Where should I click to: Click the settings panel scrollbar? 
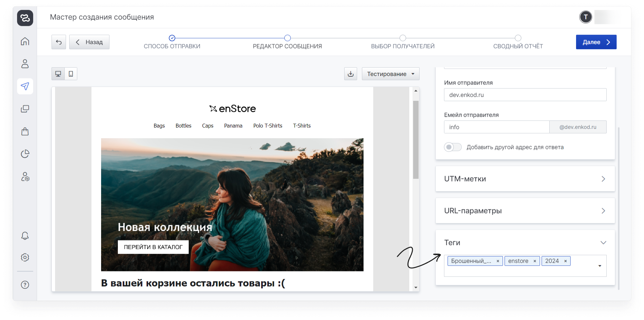[x=619, y=208]
